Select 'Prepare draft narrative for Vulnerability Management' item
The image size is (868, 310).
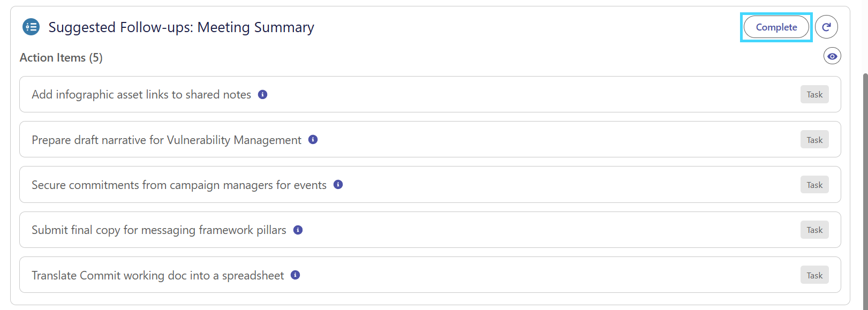point(430,139)
